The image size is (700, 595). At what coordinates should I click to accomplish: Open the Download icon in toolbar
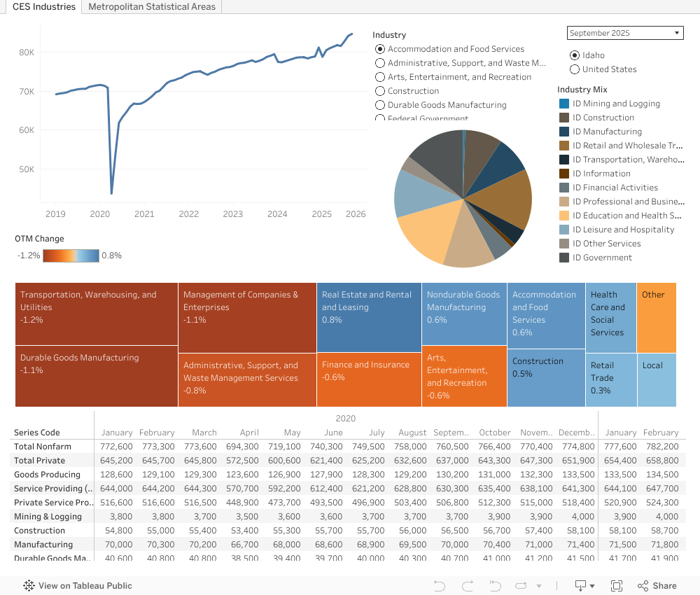[x=580, y=586]
